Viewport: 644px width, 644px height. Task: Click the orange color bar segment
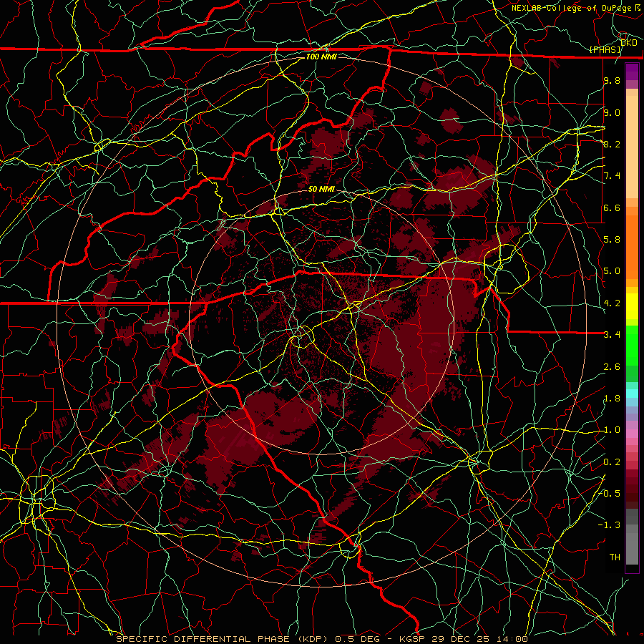pyautogui.click(x=632, y=246)
